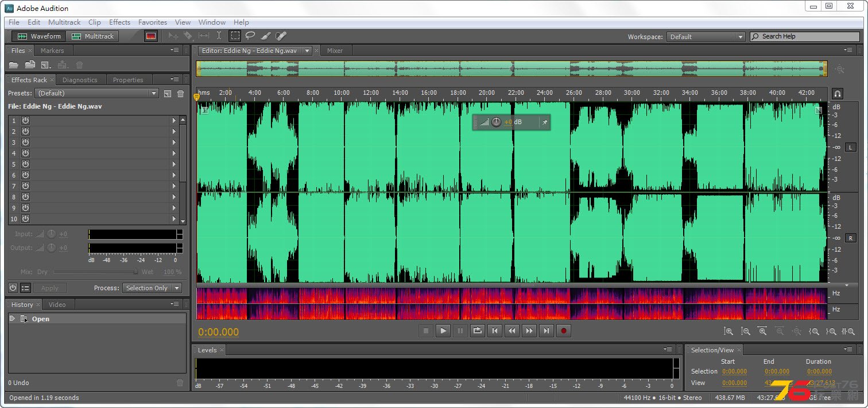
Task: Toggle power for effect slot 10
Action: tap(25, 218)
